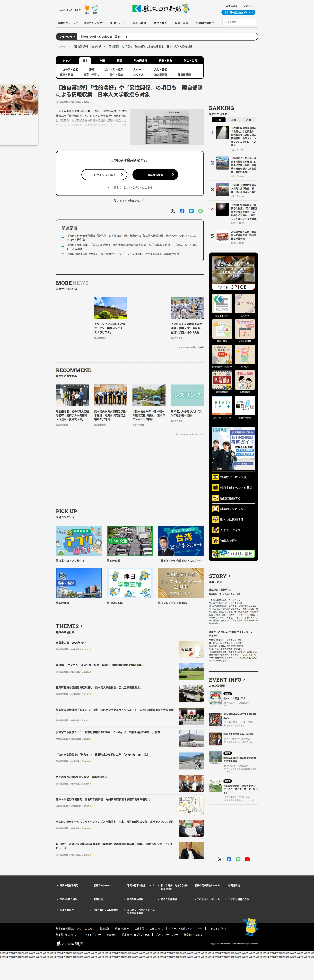Click the 熊本日日新聞 header logo
Image resolution: width=314 pixels, height=980 pixels.
pos(161,8)
